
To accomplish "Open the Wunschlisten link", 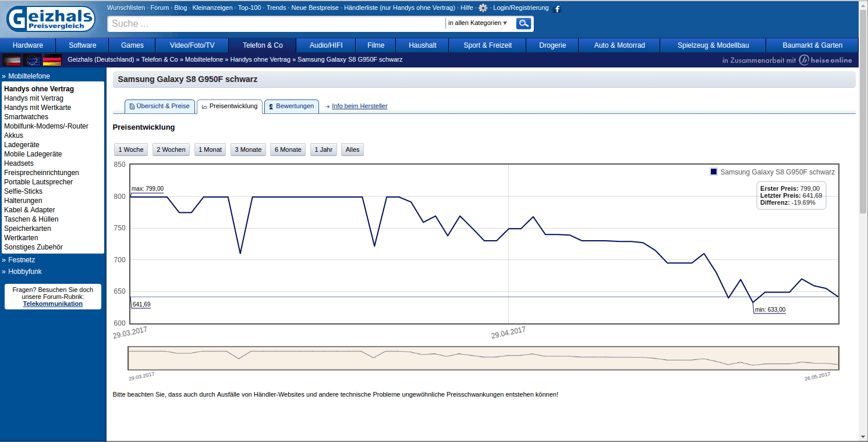I will (126, 8).
